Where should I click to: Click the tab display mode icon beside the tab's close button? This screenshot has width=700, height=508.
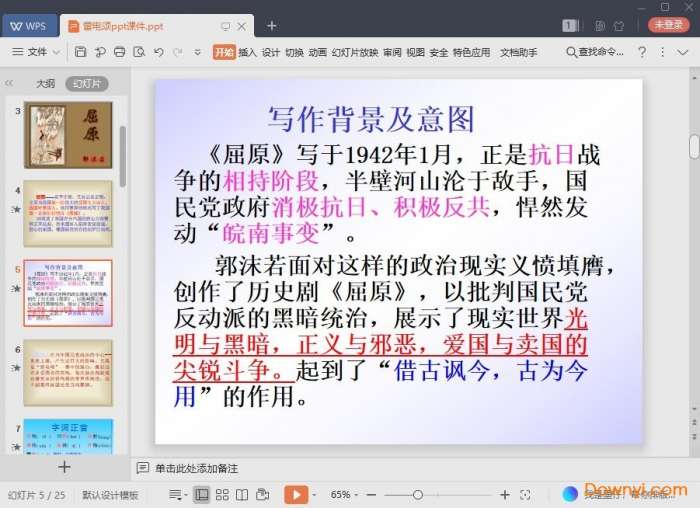[x=225, y=26]
